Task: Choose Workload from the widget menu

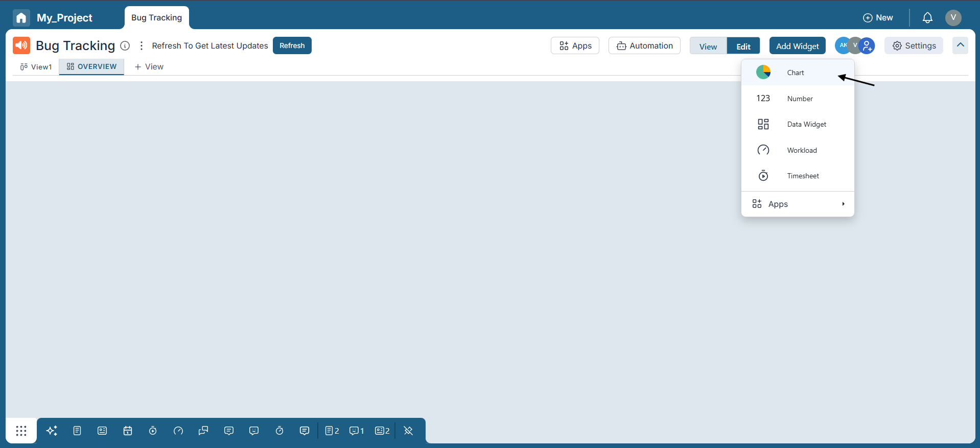Action: [798, 150]
